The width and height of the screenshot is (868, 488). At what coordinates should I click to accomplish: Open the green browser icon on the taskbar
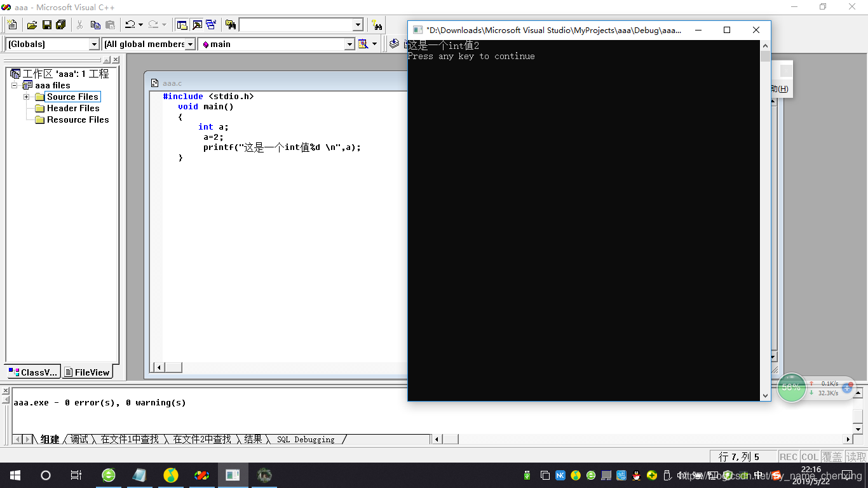tap(109, 475)
